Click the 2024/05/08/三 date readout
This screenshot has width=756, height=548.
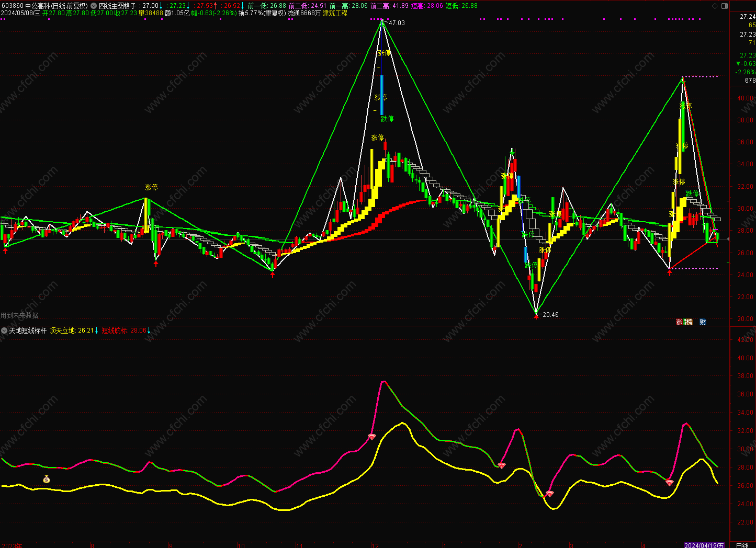(x=20, y=13)
